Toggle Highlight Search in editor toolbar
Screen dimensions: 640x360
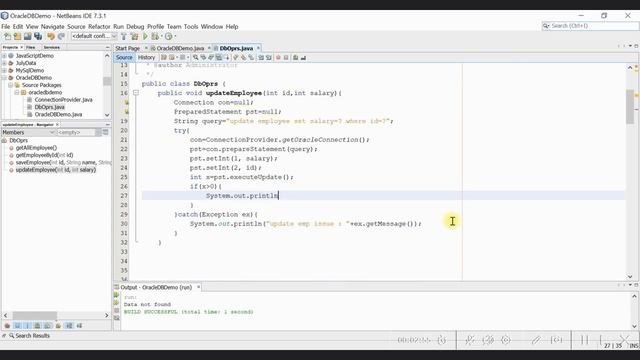[x=219, y=58]
